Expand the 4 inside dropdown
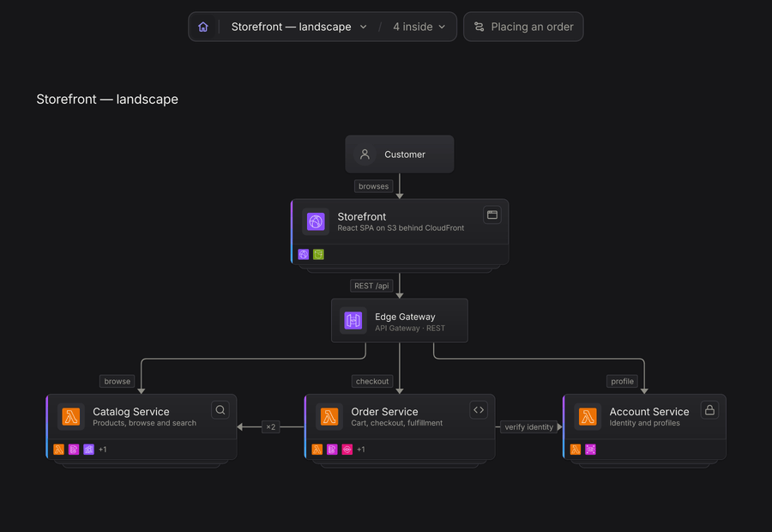 (x=419, y=27)
